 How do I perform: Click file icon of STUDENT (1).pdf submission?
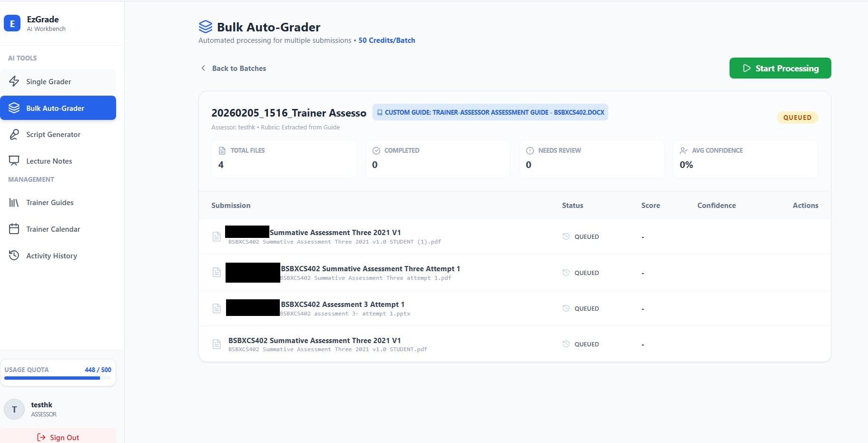coord(217,236)
